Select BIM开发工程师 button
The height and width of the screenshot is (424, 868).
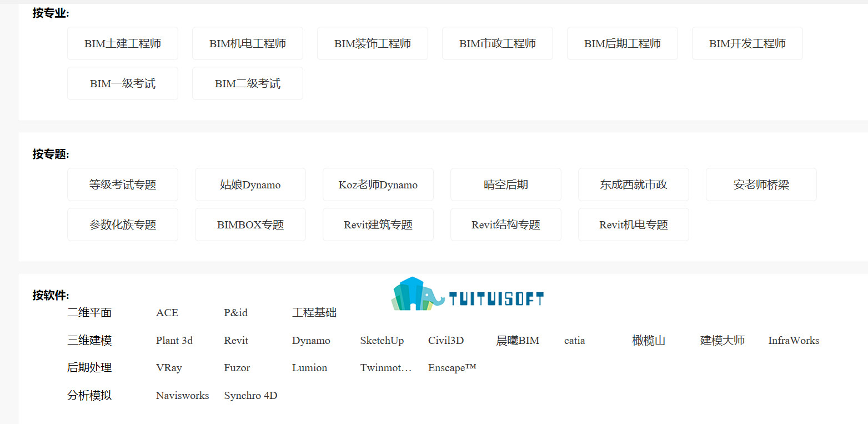[747, 43]
